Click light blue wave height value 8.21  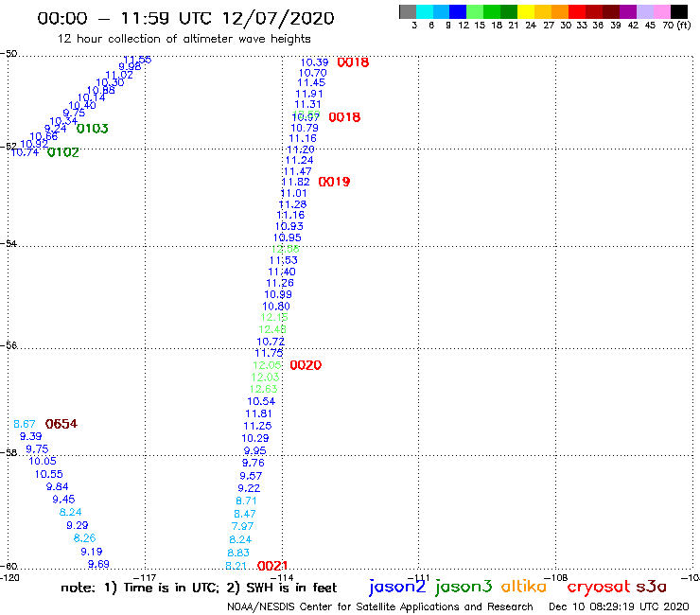coord(236,566)
